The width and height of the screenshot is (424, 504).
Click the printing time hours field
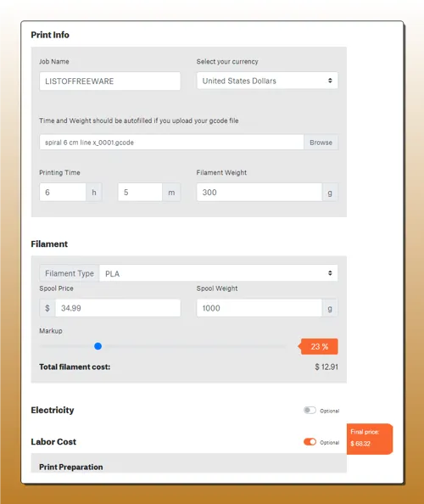point(63,193)
